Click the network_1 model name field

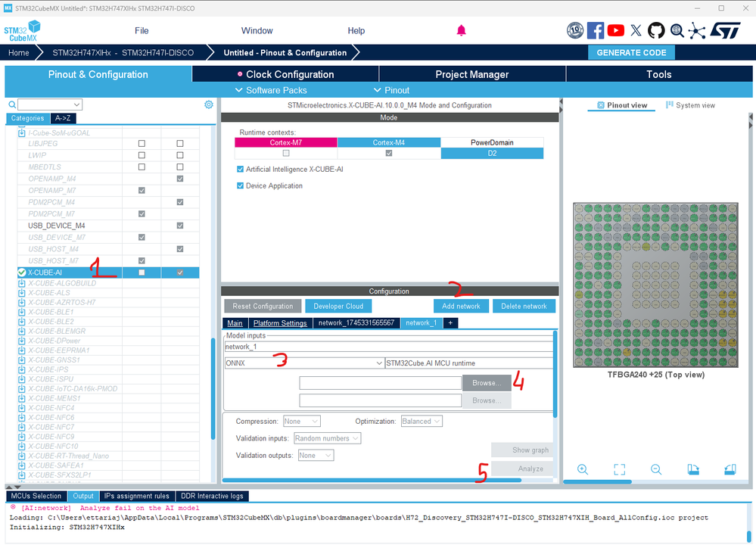[389, 347]
